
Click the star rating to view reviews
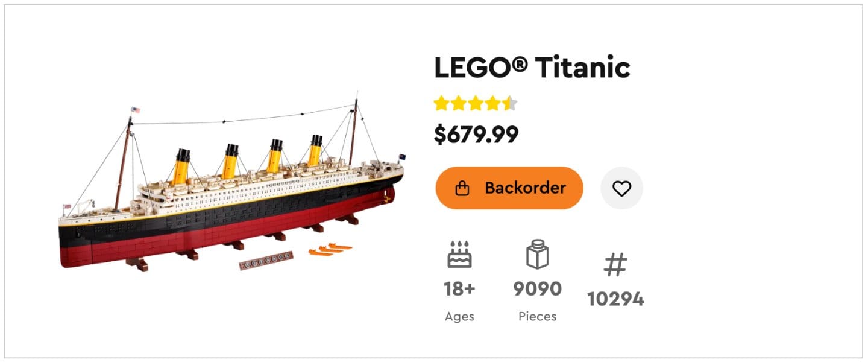476,104
